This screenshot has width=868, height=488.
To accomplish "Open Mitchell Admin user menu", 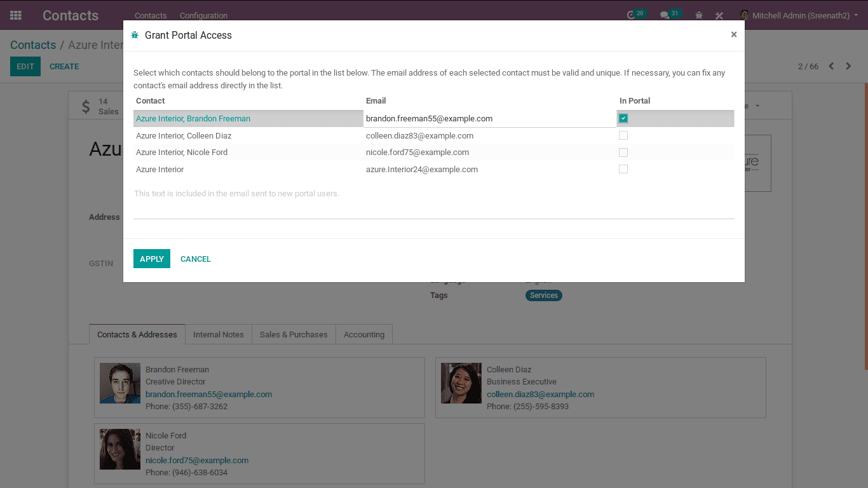I will 799,15.
